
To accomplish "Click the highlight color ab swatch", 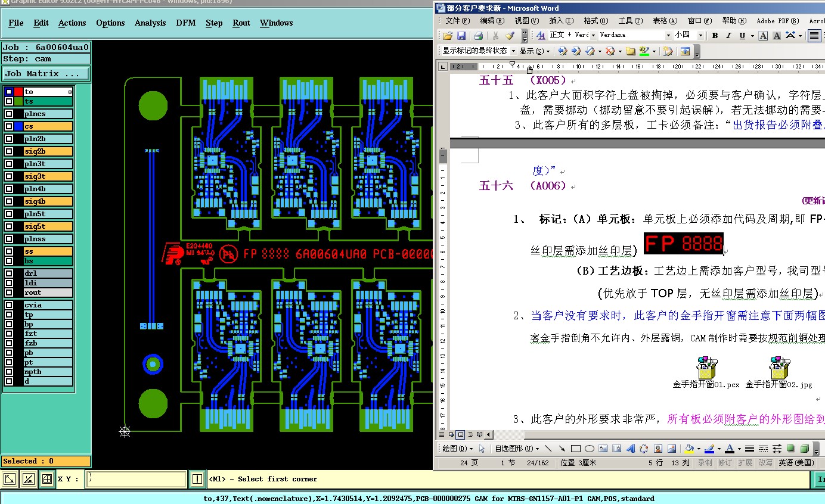I will (644, 51).
